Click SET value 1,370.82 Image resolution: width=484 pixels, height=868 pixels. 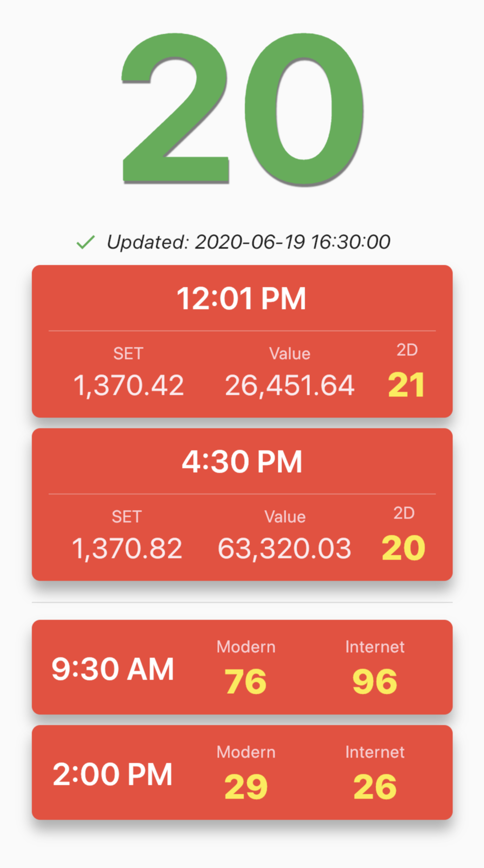pyautogui.click(x=127, y=548)
